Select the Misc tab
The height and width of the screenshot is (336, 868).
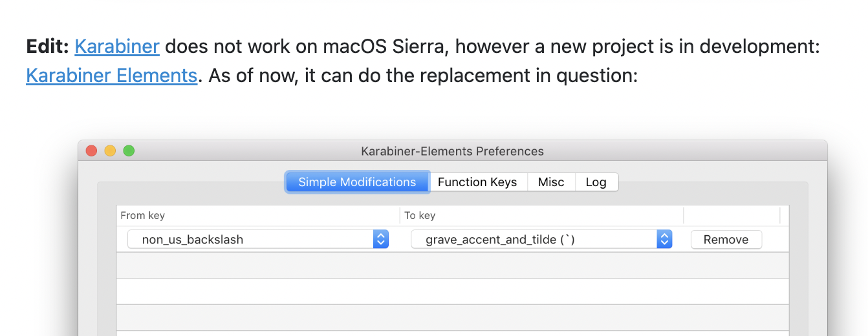click(551, 182)
